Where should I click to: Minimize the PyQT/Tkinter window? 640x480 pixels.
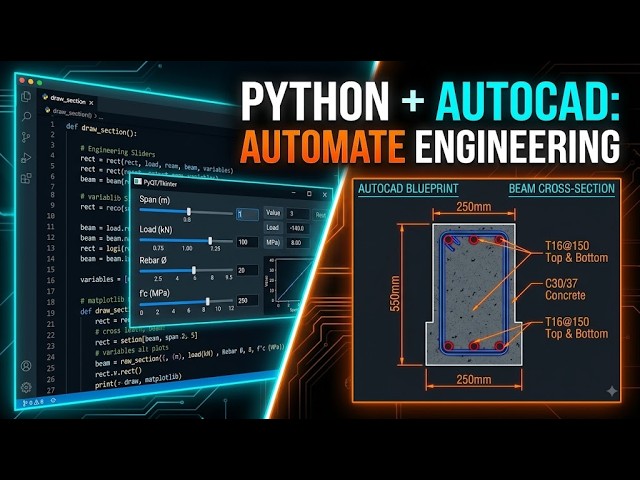click(293, 192)
